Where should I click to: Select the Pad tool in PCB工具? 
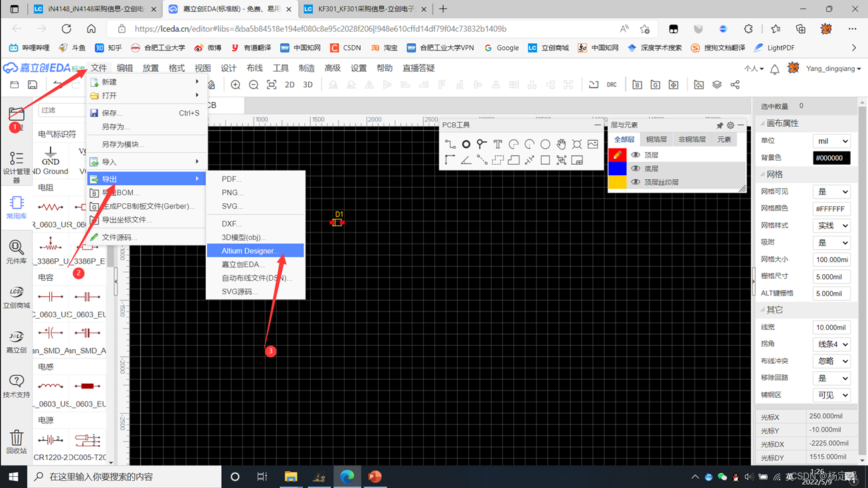[x=466, y=144]
